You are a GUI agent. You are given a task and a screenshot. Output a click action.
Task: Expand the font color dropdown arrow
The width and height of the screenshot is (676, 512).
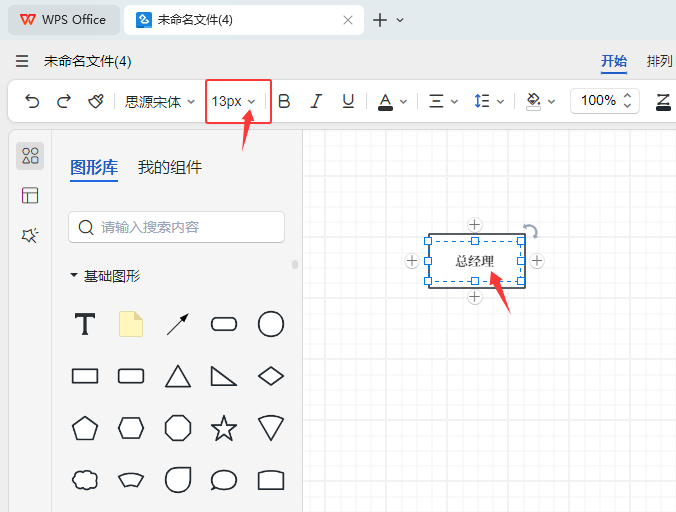click(403, 102)
